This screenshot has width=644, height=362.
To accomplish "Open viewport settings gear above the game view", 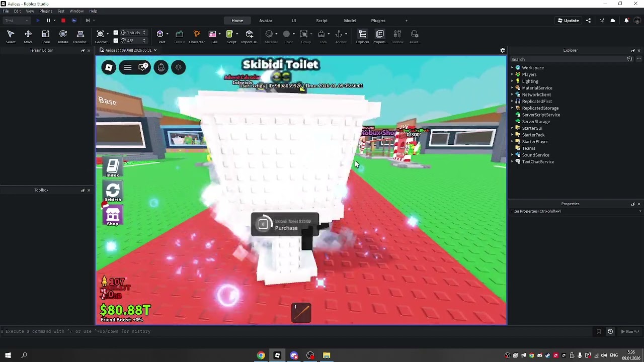I will [503, 50].
